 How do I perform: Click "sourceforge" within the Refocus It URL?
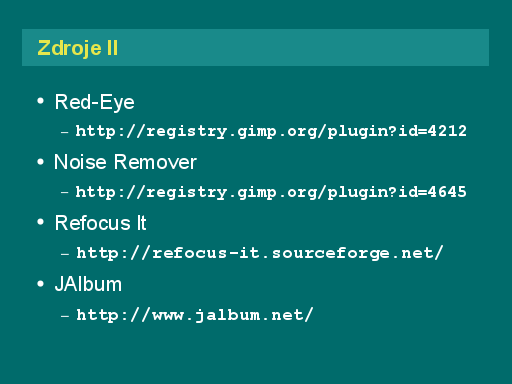click(x=331, y=254)
